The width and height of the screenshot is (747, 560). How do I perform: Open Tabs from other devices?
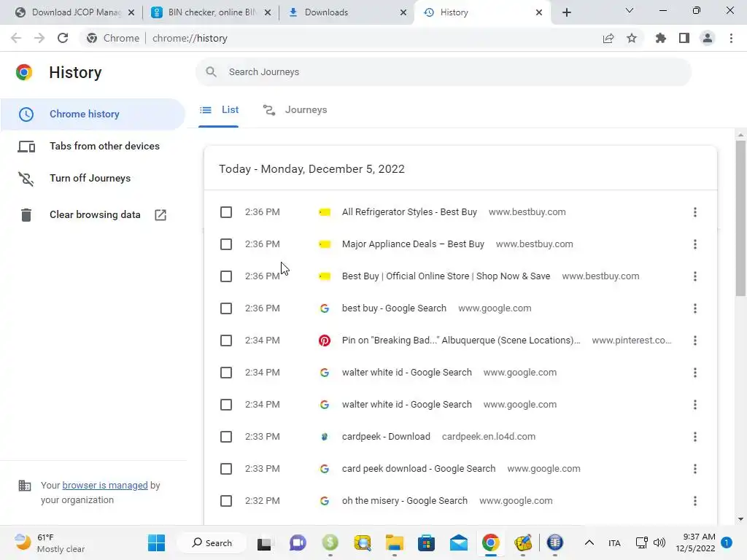(93, 146)
